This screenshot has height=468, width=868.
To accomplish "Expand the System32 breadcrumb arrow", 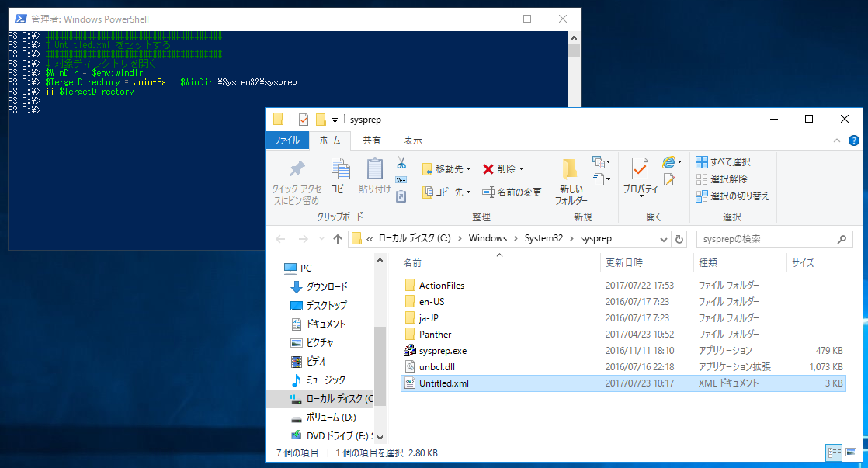I will pyautogui.click(x=571, y=238).
